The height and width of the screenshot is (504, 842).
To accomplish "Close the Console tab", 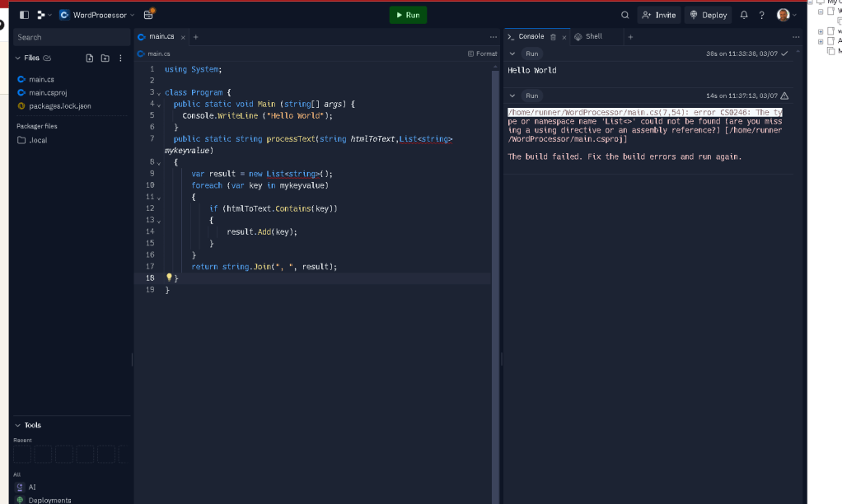I will (x=564, y=37).
